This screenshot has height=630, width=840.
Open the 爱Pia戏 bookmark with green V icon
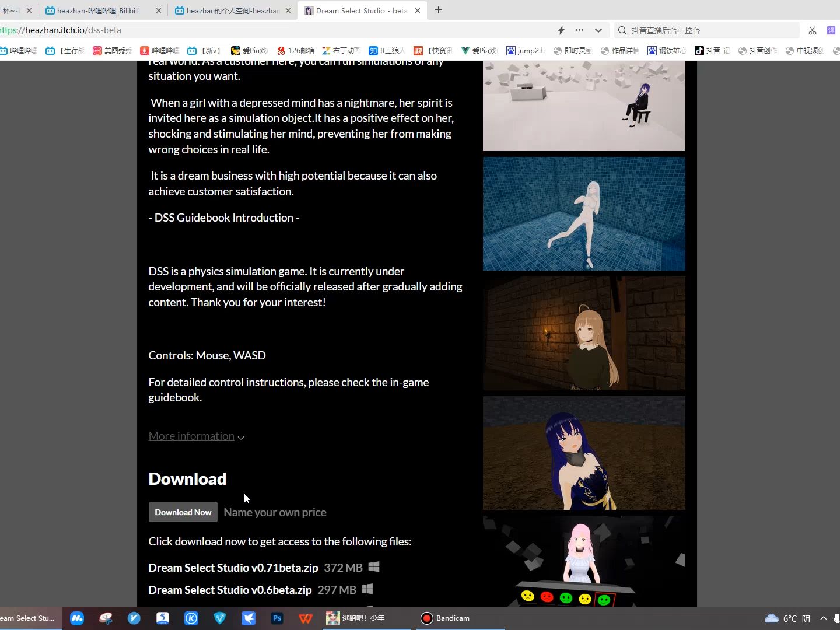point(480,51)
